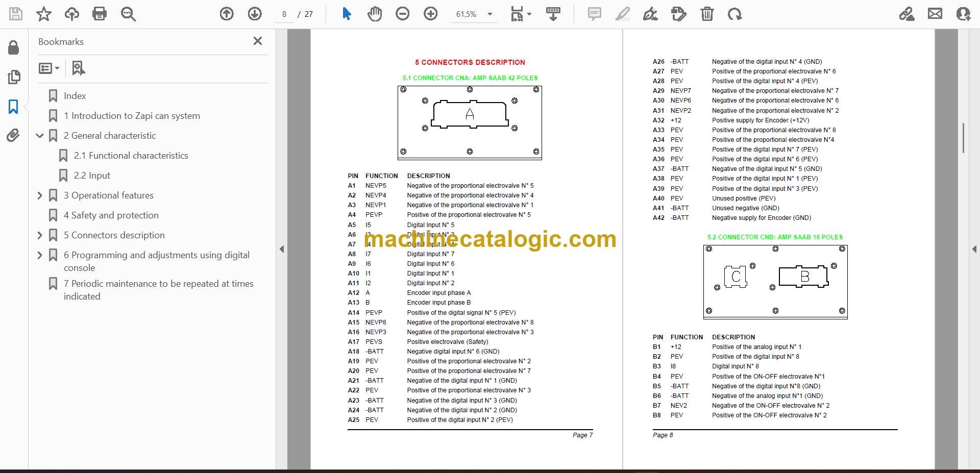
Task: Open bookmark 2.1 Functional characteristics
Action: tap(131, 156)
